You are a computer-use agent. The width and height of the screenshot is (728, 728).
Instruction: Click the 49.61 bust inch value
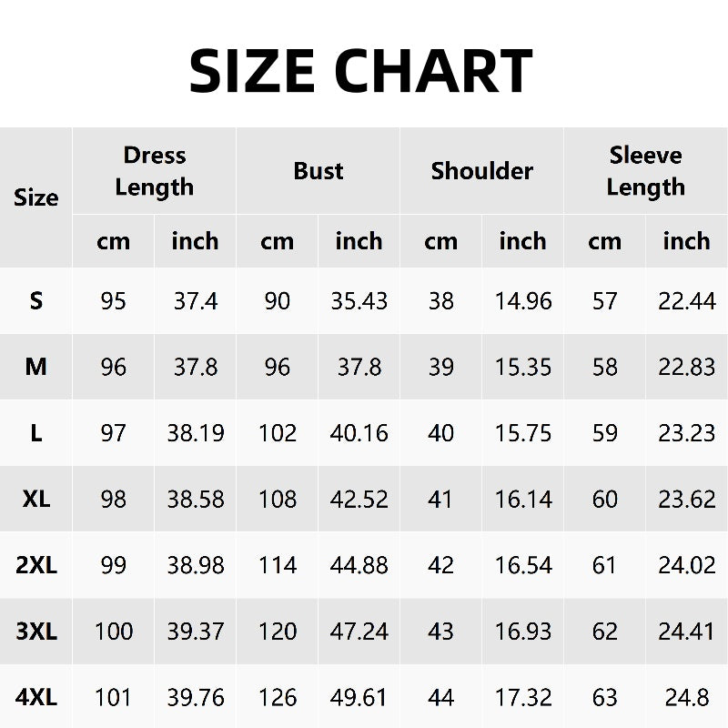(359, 698)
